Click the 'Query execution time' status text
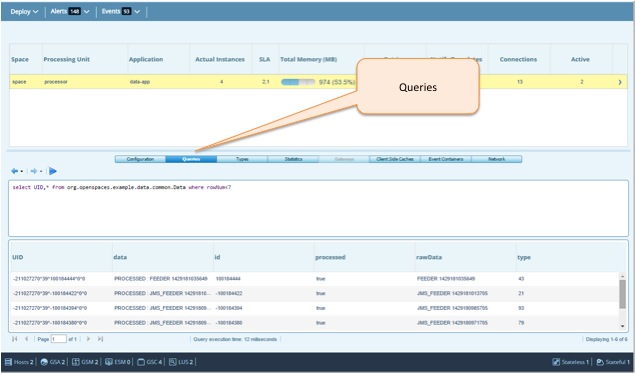This screenshot has height=374, width=636. (235, 339)
